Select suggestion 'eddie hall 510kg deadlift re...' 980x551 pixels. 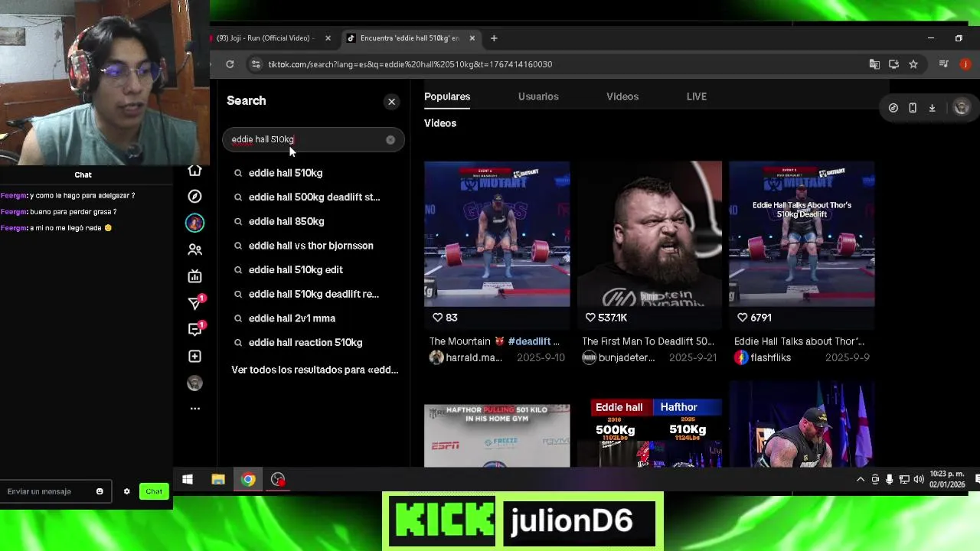pyautogui.click(x=314, y=294)
